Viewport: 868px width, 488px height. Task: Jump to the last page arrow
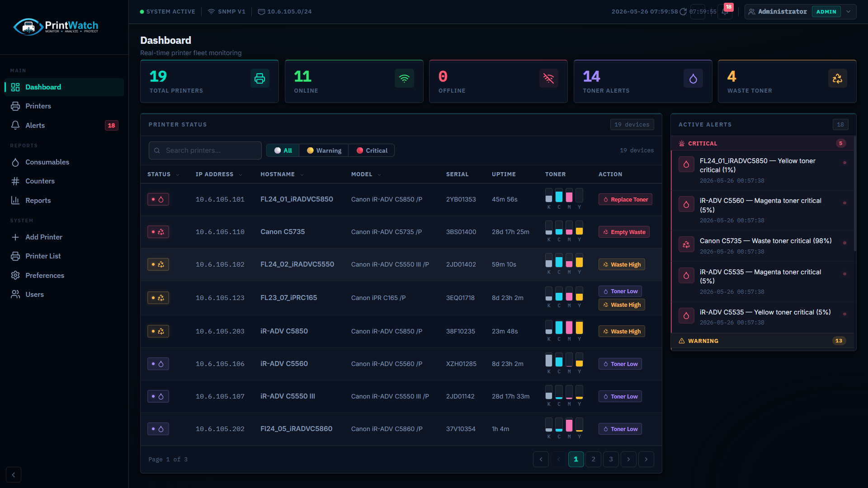click(646, 460)
